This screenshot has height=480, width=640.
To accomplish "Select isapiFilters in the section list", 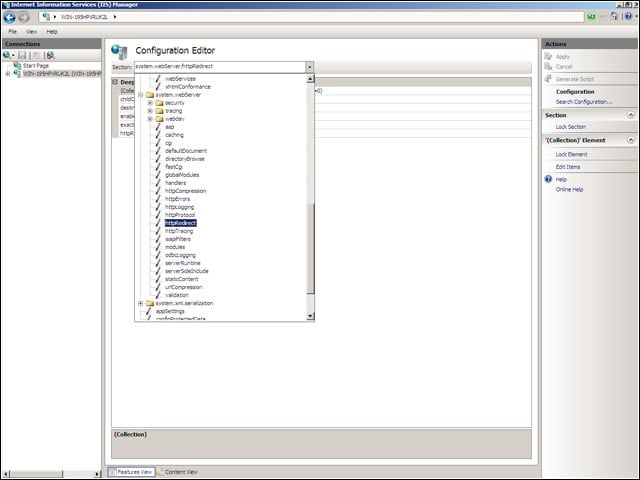I will (178, 239).
